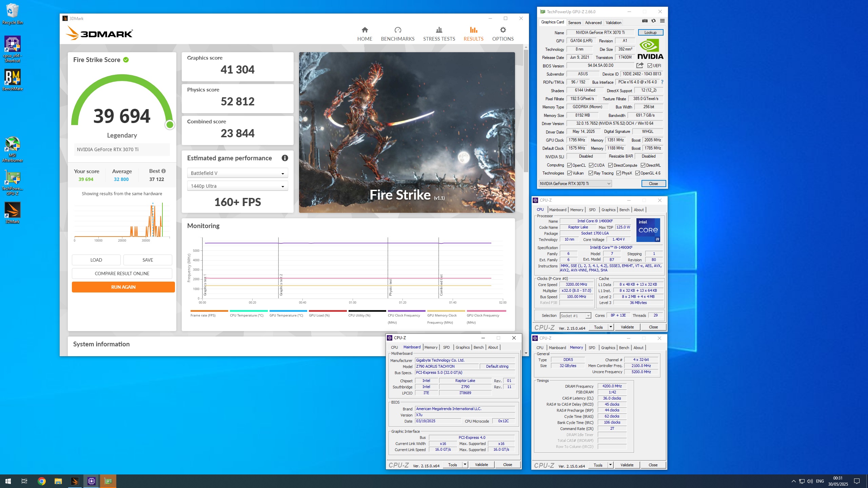Toggle the CUDA checkbox in GPU-Z
The width and height of the screenshot is (868, 488).
click(x=591, y=165)
